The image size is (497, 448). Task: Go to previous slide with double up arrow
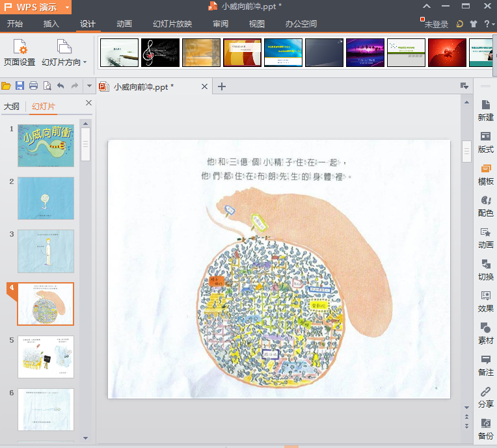pyautogui.click(x=466, y=417)
